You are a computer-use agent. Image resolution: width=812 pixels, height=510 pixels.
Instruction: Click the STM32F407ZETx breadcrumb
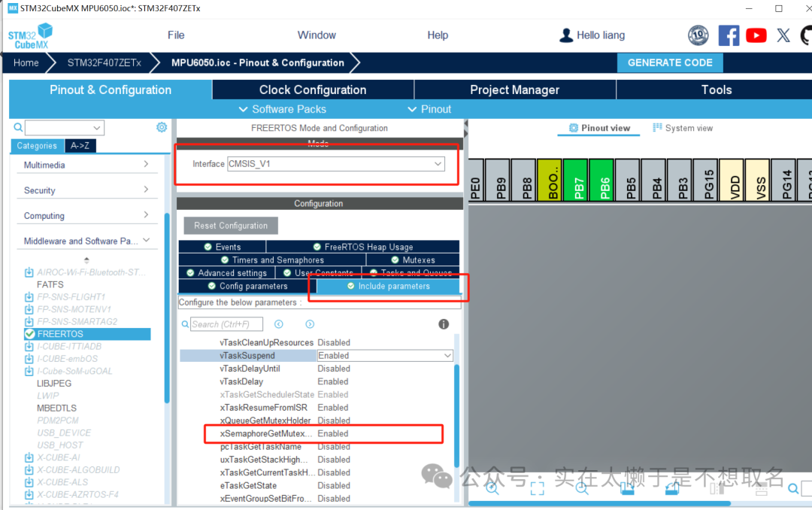coord(104,62)
